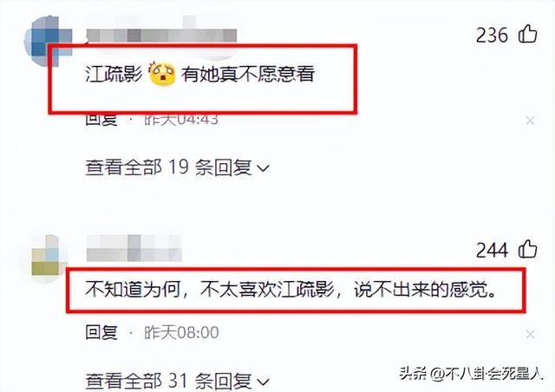Image resolution: width=555 pixels, height=392 pixels.
Task: Dismiss the first comment with X icon
Action: (530, 121)
